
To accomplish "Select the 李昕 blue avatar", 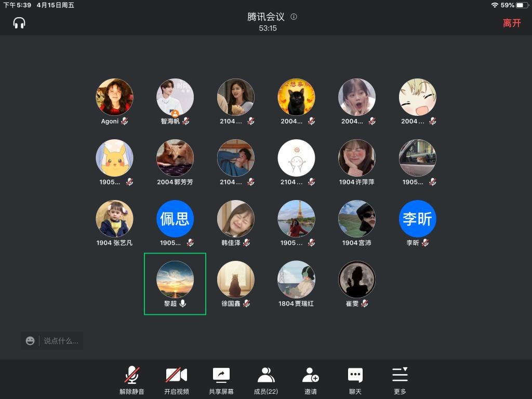I will pos(418,219).
